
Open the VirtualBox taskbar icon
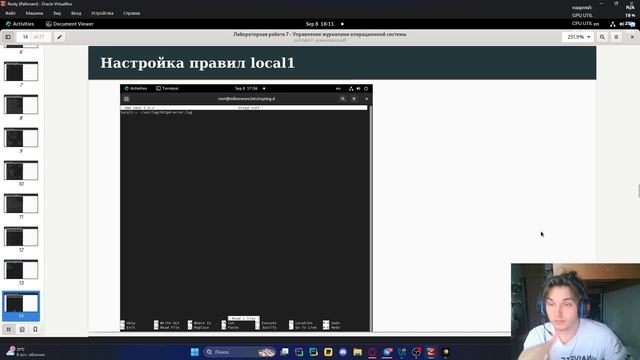(x=431, y=352)
